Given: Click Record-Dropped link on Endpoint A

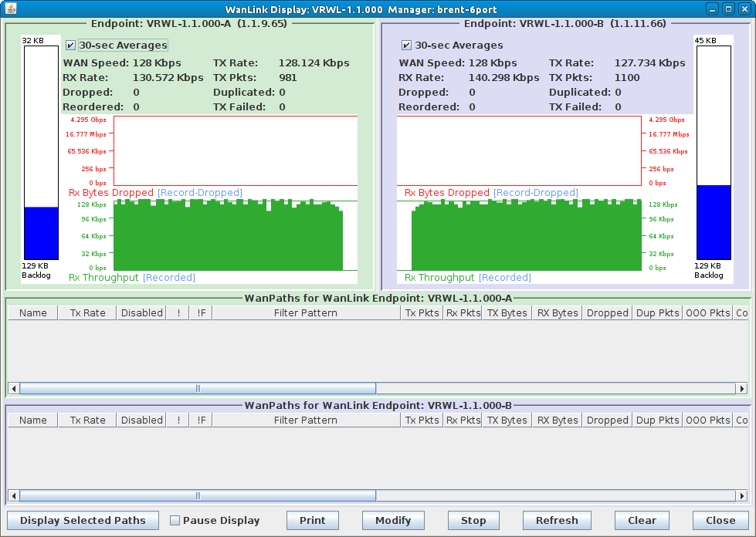Looking at the screenshot, I should pyautogui.click(x=200, y=193).
